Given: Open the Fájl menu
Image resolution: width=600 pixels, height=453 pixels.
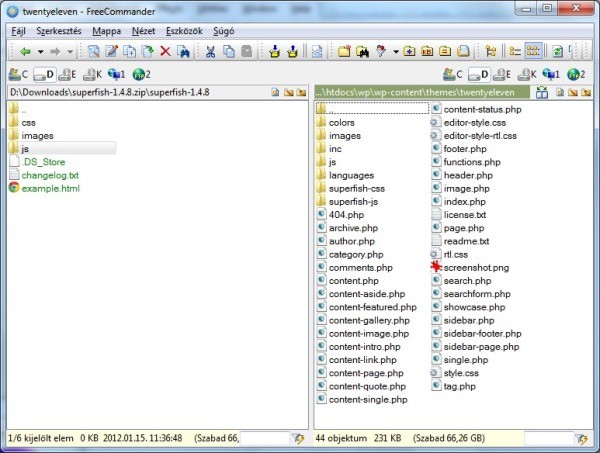Looking at the screenshot, I should [18, 31].
